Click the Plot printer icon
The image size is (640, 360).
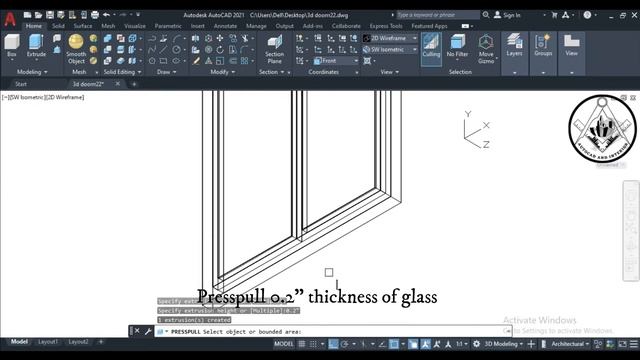pos(95,15)
